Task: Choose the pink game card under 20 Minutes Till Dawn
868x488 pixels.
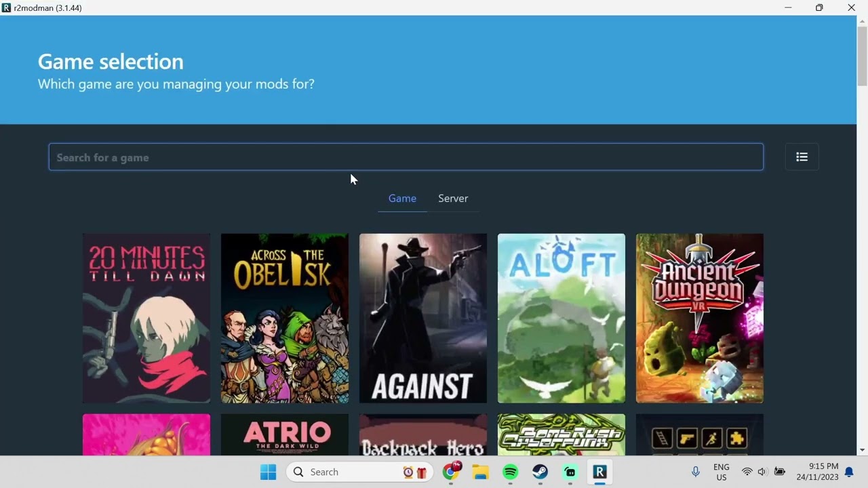Action: pyautogui.click(x=146, y=434)
